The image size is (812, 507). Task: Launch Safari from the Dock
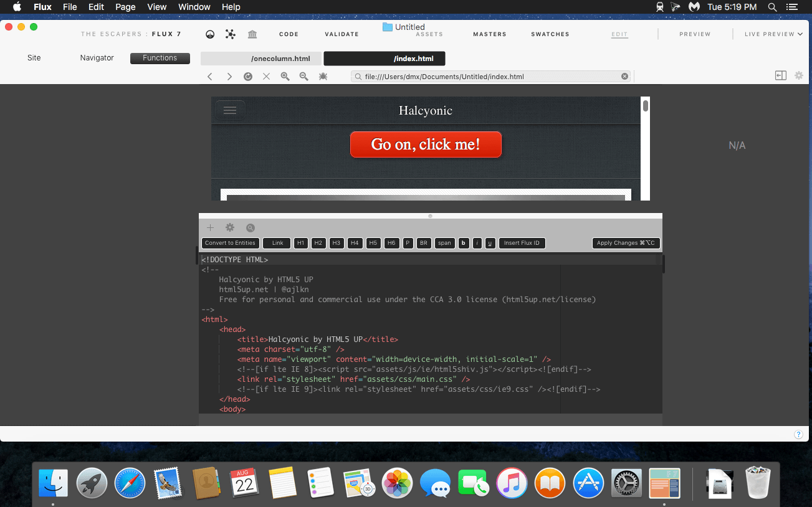coord(129,483)
